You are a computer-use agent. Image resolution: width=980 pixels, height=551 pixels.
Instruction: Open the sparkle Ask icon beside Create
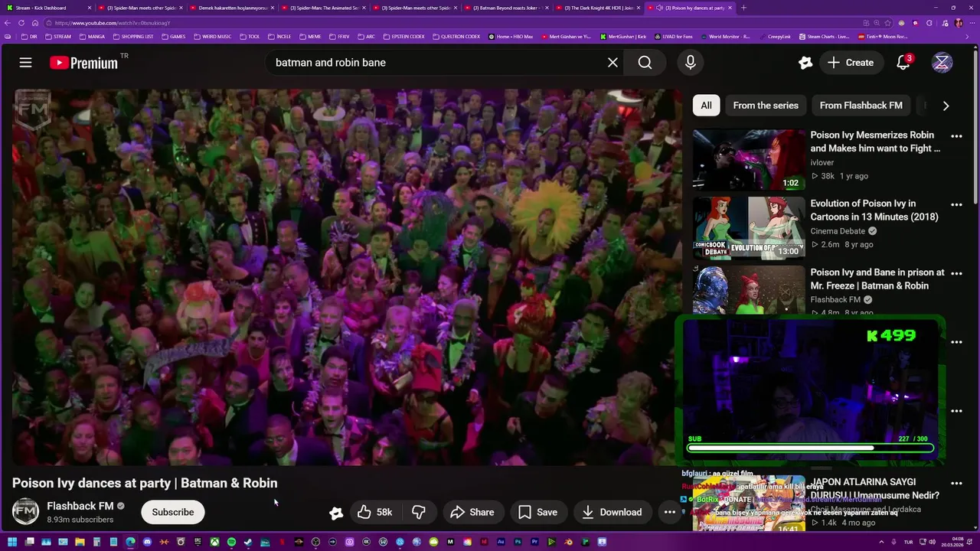pos(805,63)
